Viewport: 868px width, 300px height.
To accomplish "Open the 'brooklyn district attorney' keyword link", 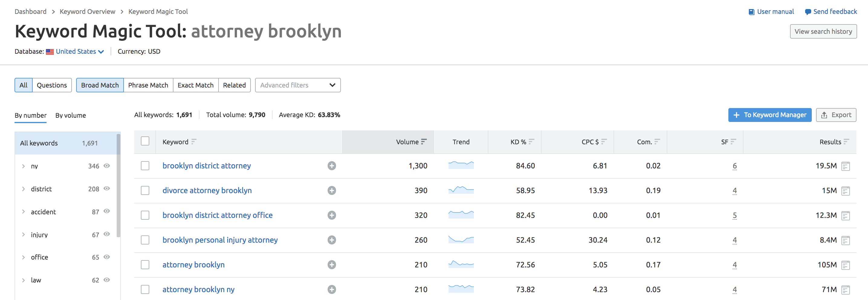I will tap(206, 166).
